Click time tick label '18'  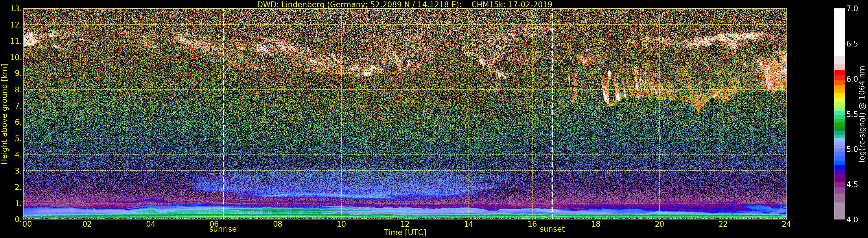(596, 224)
